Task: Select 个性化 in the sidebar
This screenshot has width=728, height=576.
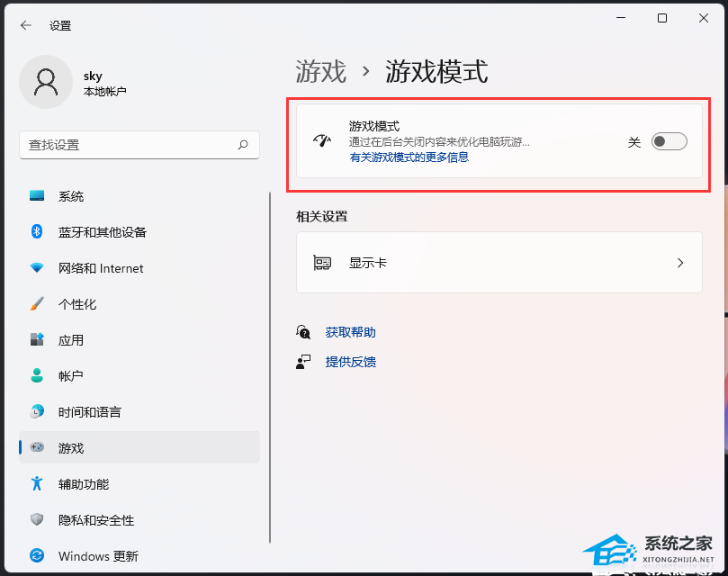Action: [x=139, y=304]
